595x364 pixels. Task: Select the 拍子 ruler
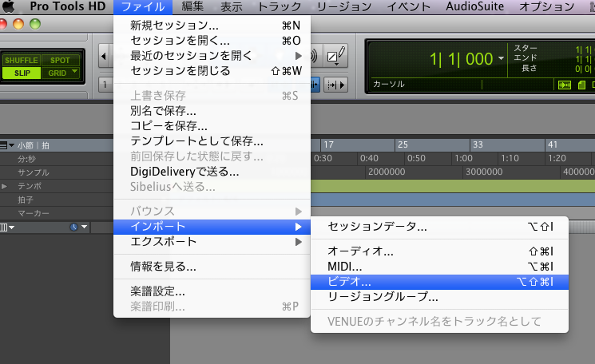26,200
